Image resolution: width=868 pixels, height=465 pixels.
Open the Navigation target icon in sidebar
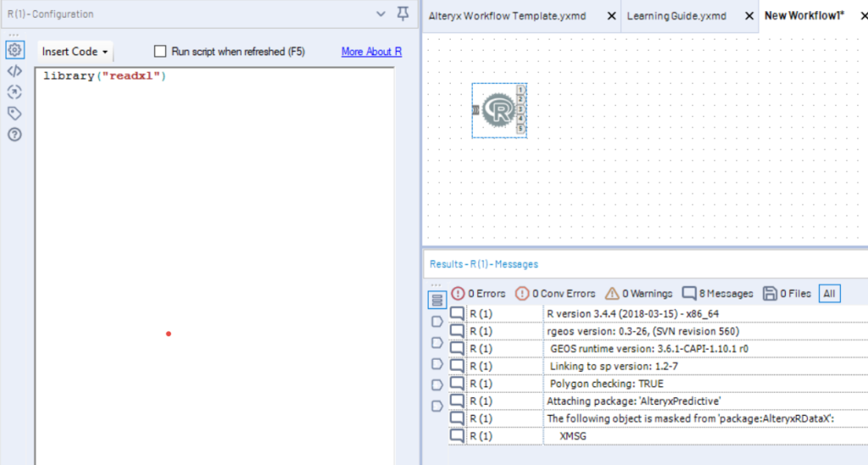[x=15, y=92]
